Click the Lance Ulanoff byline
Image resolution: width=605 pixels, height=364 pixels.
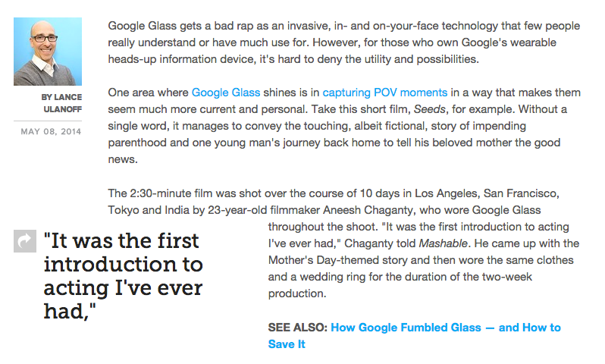click(62, 103)
